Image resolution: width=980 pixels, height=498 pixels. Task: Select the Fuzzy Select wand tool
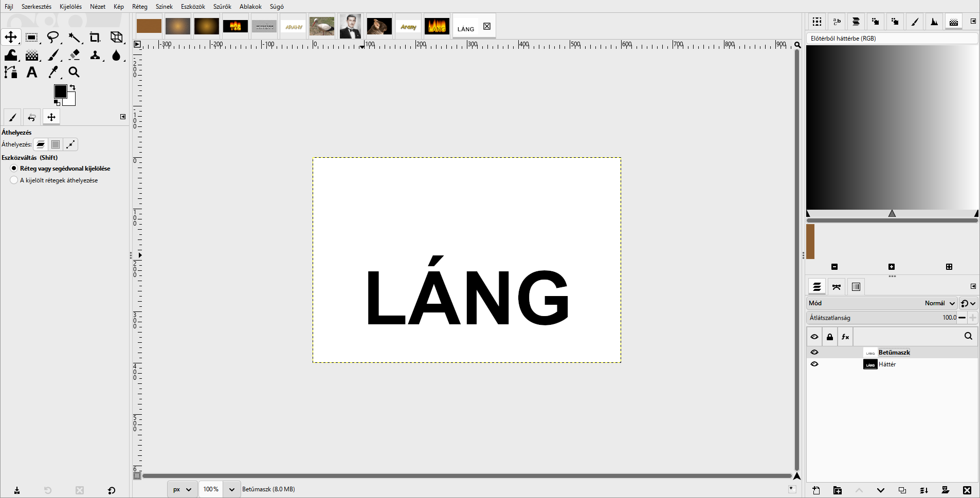click(x=74, y=37)
